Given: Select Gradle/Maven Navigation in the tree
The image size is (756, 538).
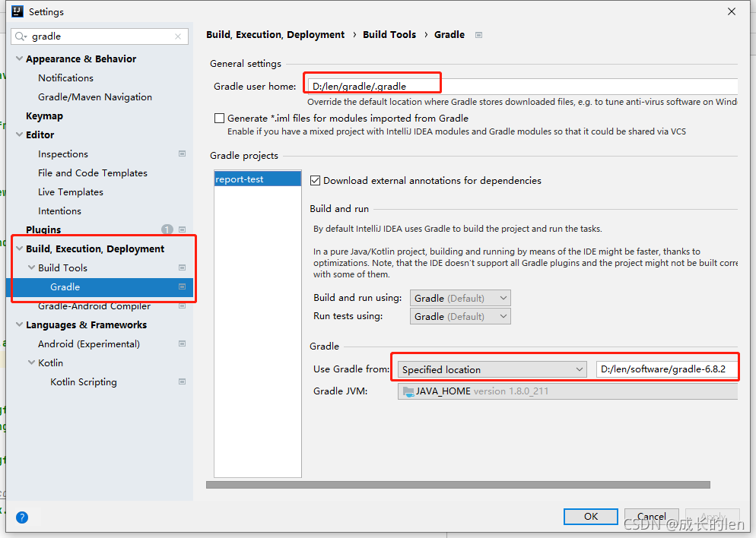Looking at the screenshot, I should [95, 97].
